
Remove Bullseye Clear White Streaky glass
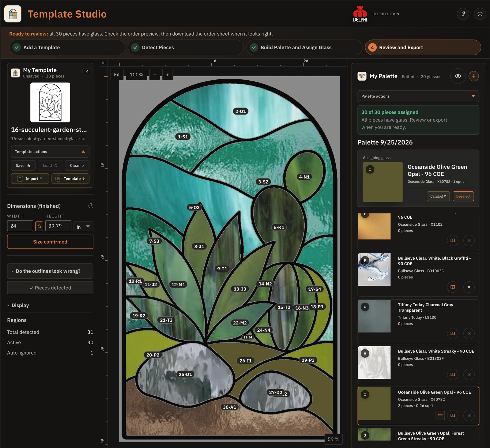pyautogui.click(x=469, y=375)
